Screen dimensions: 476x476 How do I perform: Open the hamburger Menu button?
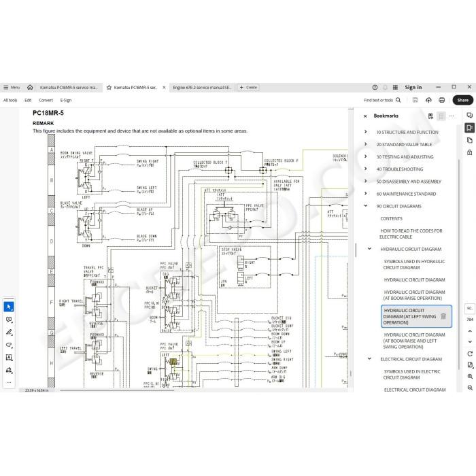click(12, 88)
